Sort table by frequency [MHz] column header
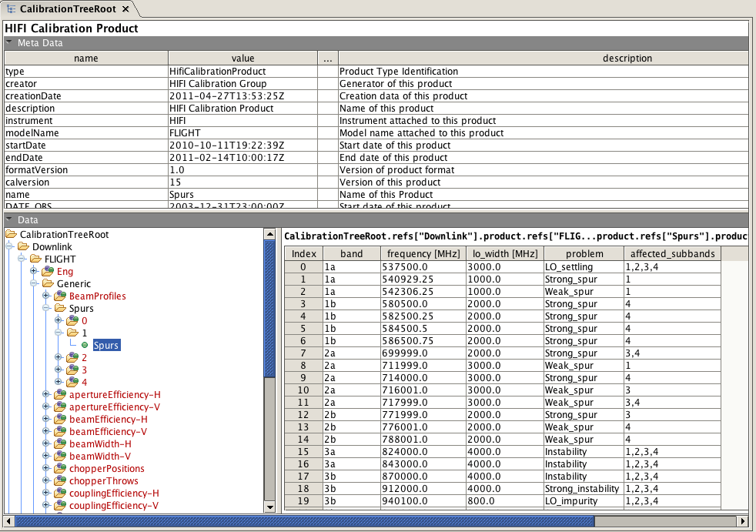 [x=423, y=254]
